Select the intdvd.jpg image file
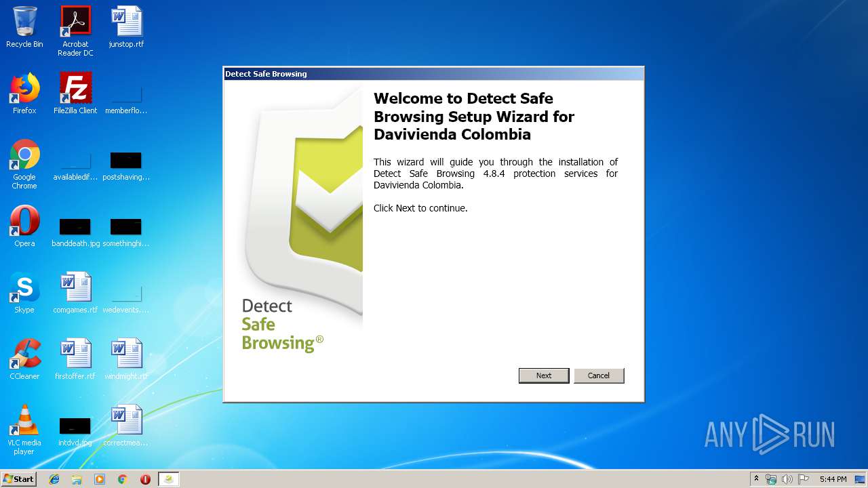Viewport: 868px width, 488px height. click(75, 432)
